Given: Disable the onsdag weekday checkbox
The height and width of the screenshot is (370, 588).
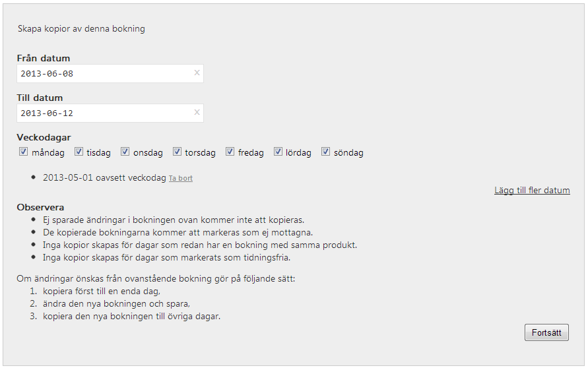Looking at the screenshot, I should pyautogui.click(x=125, y=152).
